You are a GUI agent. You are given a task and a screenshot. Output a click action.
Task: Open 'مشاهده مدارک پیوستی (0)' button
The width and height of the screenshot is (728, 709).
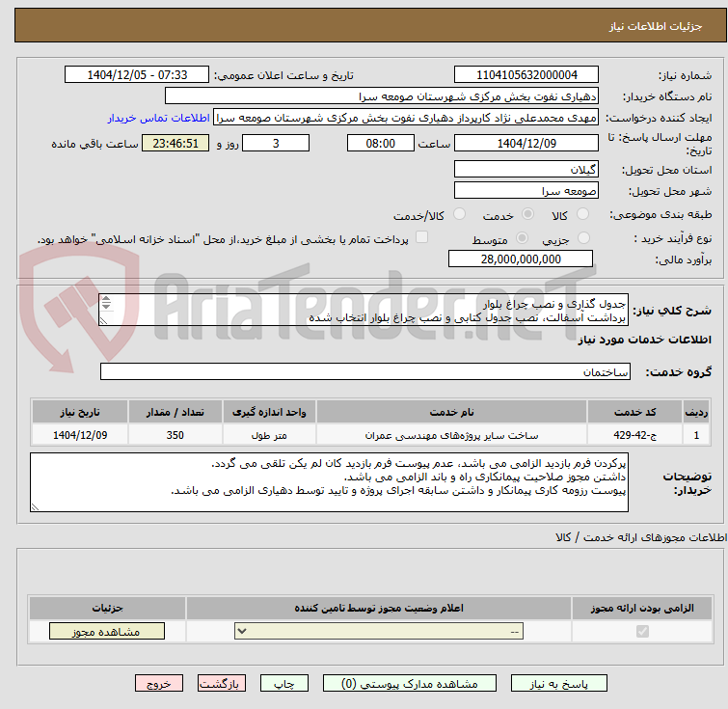pos(410,684)
